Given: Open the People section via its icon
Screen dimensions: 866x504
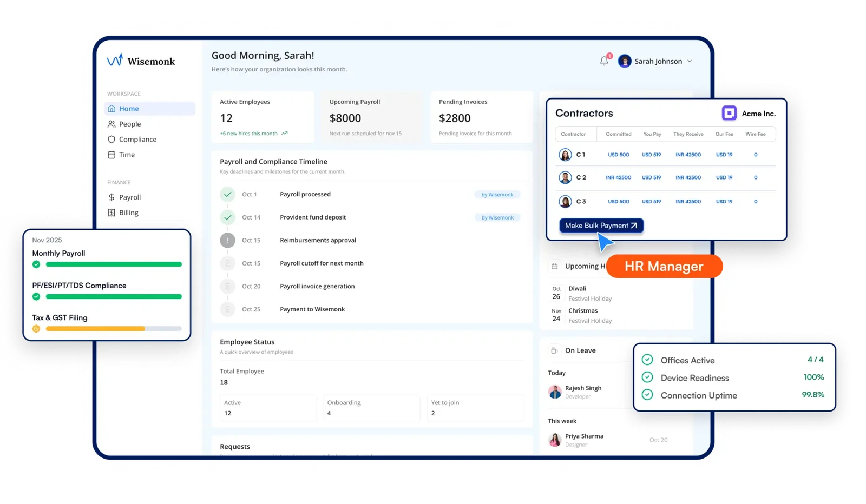Looking at the screenshot, I should [x=111, y=124].
